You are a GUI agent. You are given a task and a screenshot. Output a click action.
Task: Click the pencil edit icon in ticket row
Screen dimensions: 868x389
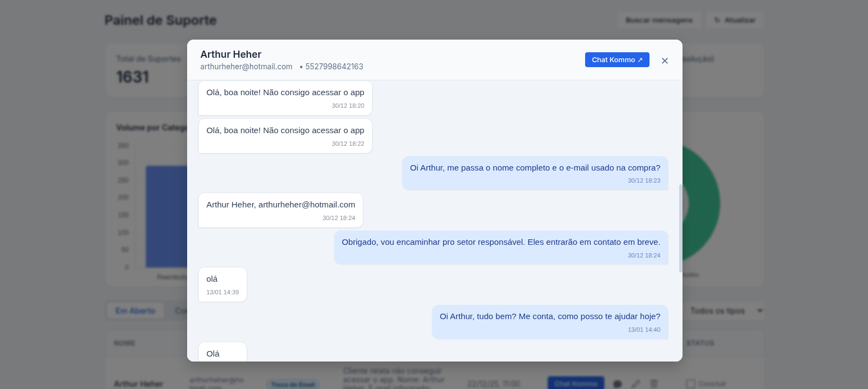(636, 383)
